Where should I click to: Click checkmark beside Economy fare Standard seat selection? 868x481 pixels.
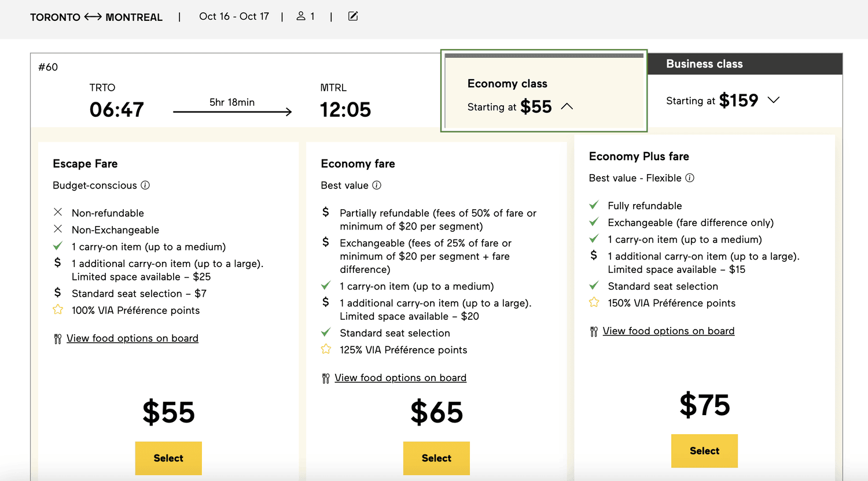coord(326,332)
